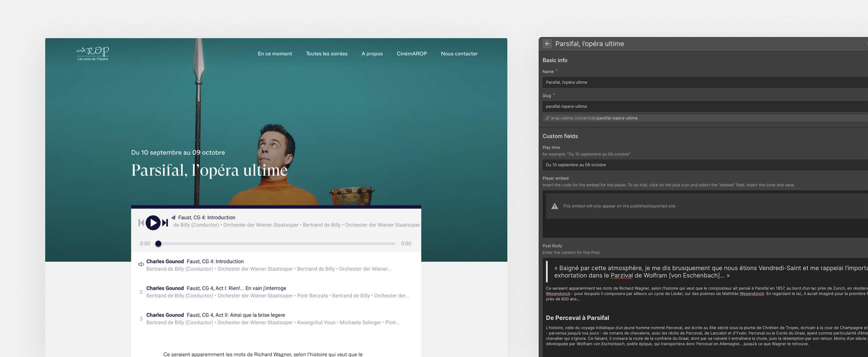Screen dimensions: 868x357
Task: Click the player's current-track title 'Faust, CG 4: Introduction'
Action: [207, 218]
